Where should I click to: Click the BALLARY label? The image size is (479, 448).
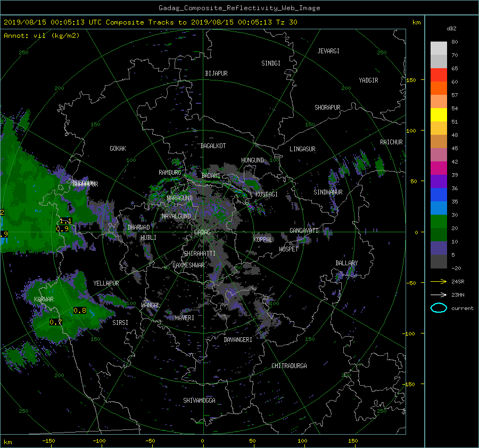(x=346, y=263)
